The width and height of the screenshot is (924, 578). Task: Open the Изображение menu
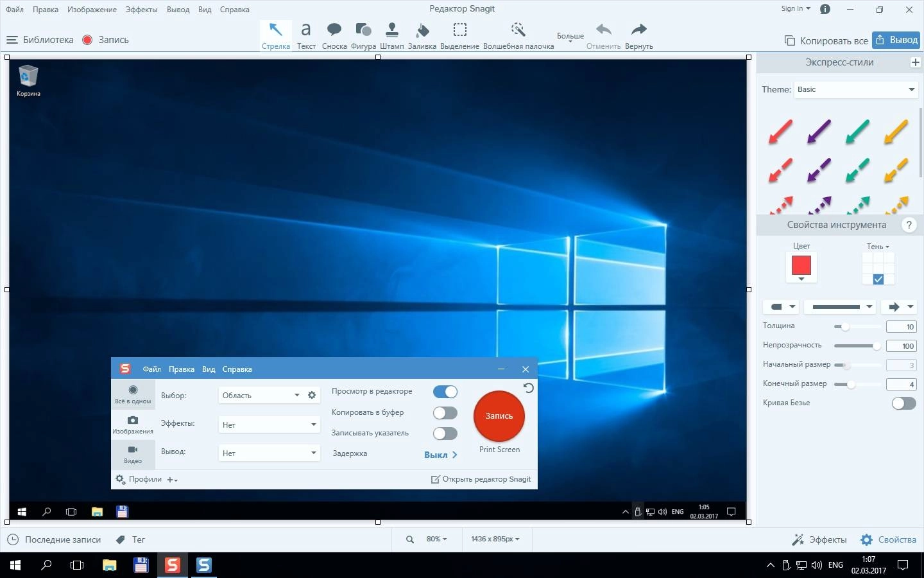tap(92, 10)
